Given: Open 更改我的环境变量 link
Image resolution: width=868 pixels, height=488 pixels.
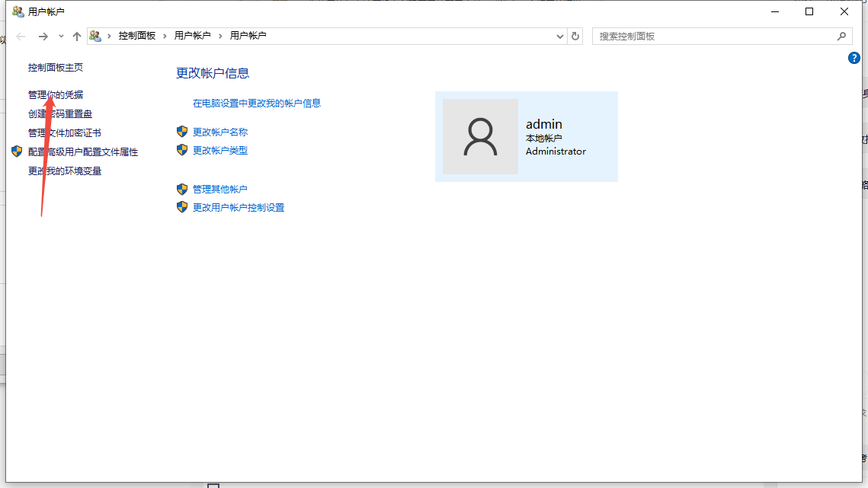Looking at the screenshot, I should 65,171.
